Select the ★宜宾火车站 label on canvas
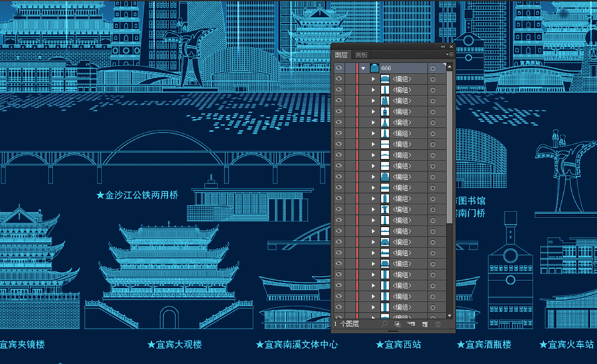The width and height of the screenshot is (597, 364). (x=566, y=345)
